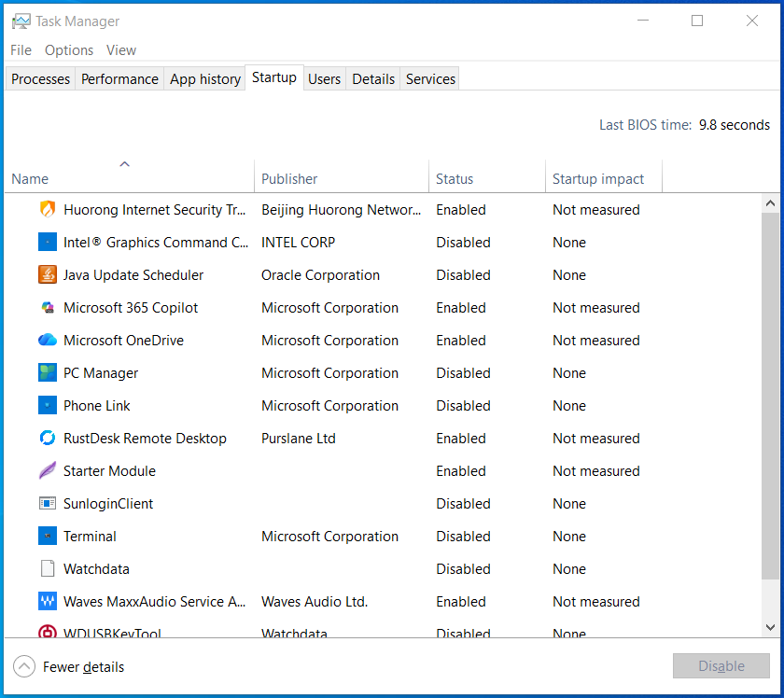The height and width of the screenshot is (698, 784).
Task: Click the RustDesk Remote Desktop icon
Action: 48,438
